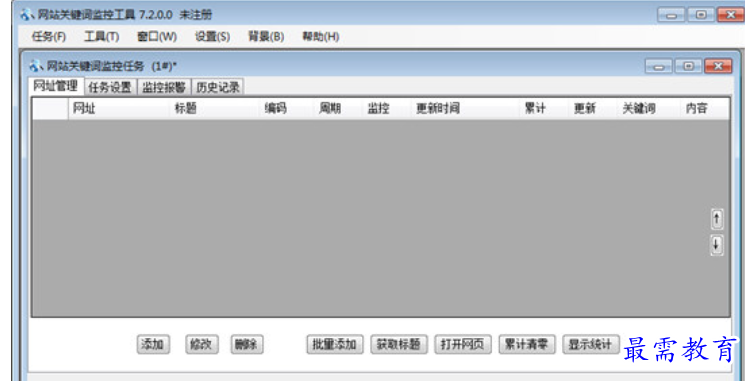The width and height of the screenshot is (745, 381).
Task: Sort by the 周期 column header
Action: tap(338, 109)
